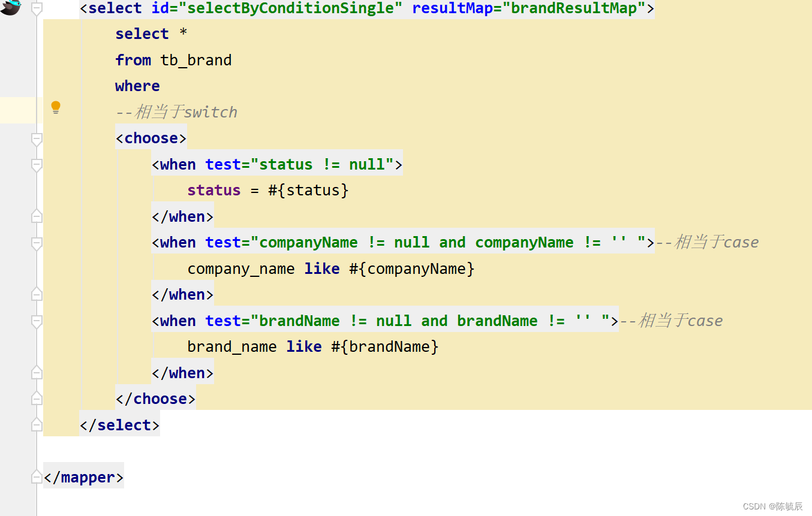Click the #{brandName} parameter placeholder

point(385,346)
